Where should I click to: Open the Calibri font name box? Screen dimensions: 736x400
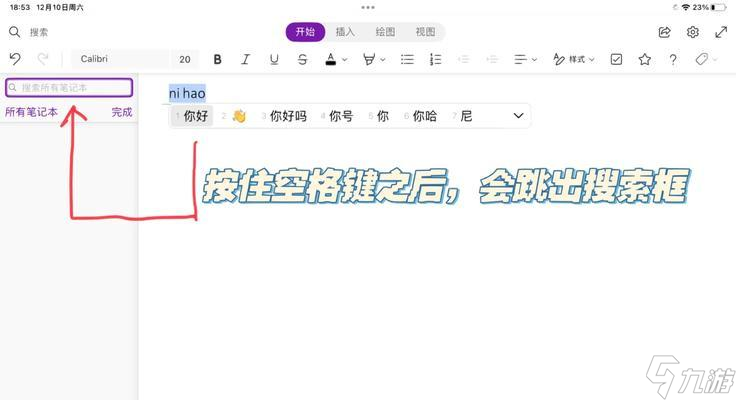(x=120, y=59)
